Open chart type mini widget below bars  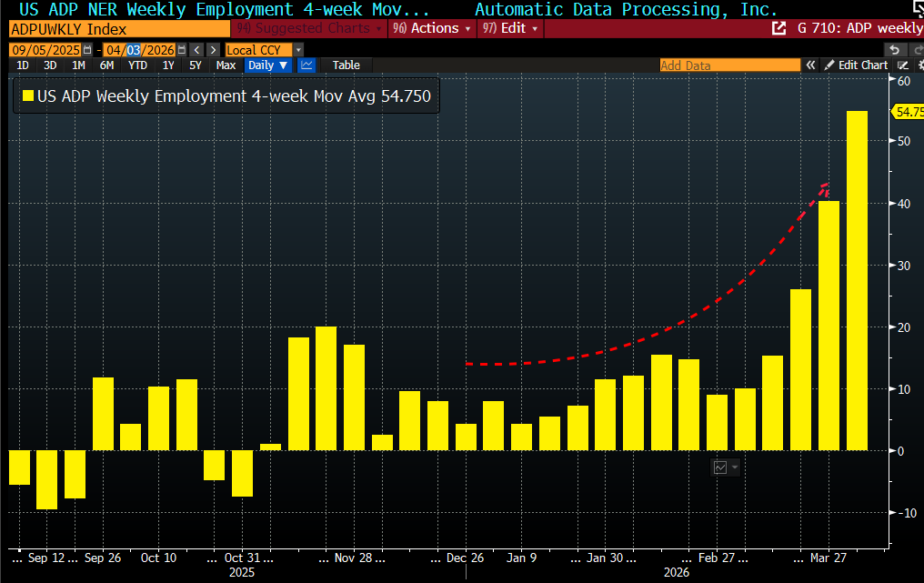725,467
